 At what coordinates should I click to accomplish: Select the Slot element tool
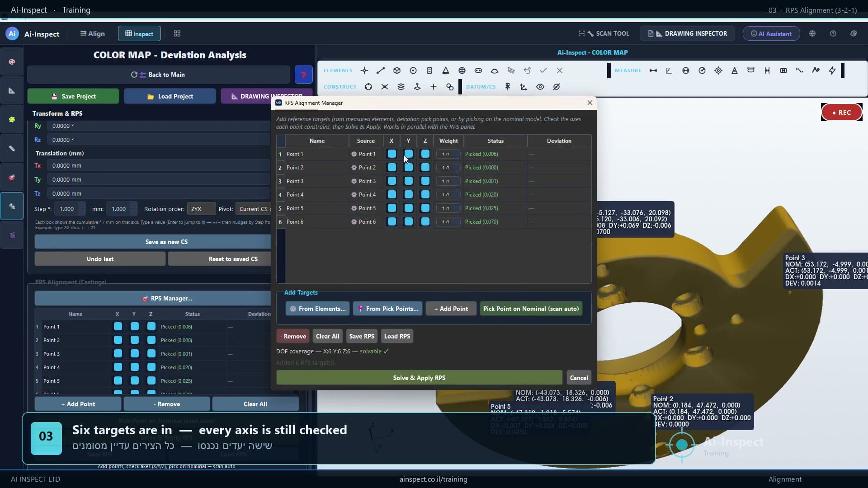click(478, 70)
